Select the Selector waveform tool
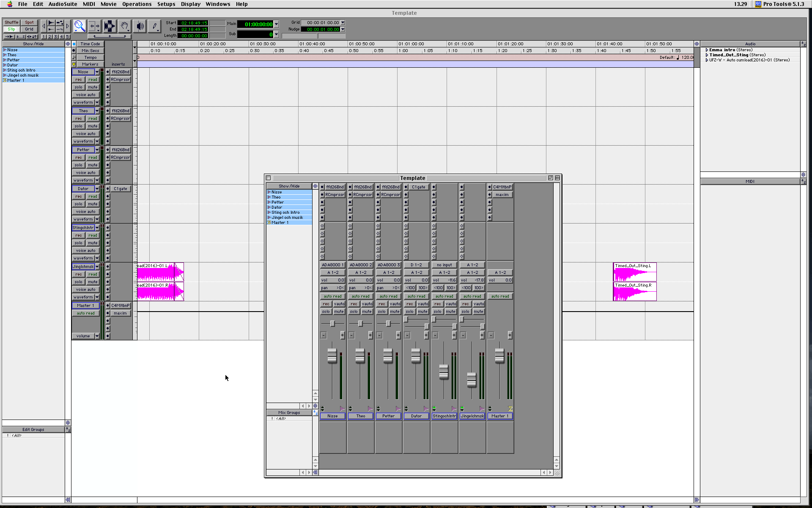 point(110,26)
